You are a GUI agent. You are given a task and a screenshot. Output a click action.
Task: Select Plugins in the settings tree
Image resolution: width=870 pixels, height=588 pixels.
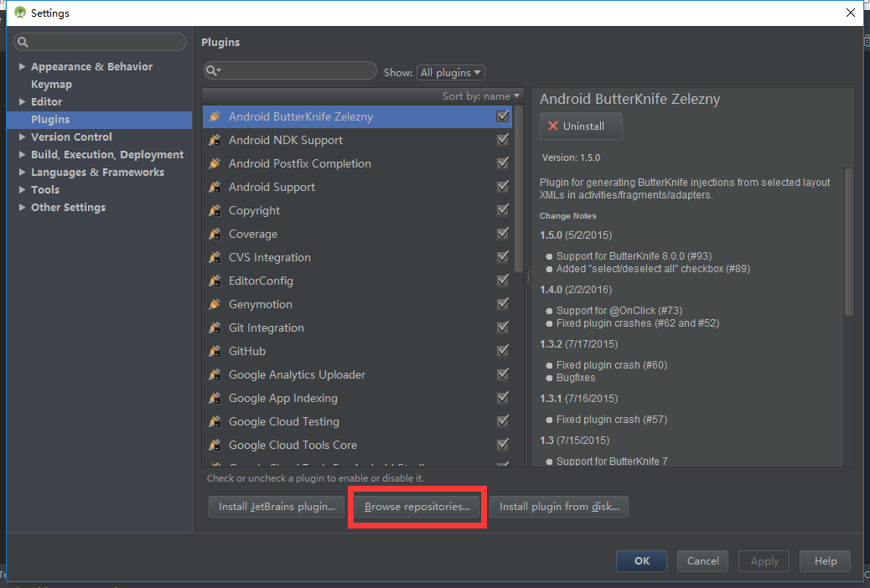(99, 119)
